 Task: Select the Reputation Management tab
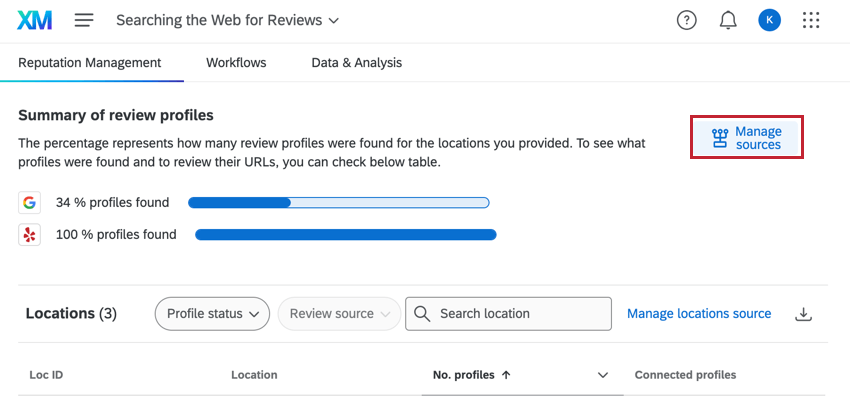[x=90, y=63]
